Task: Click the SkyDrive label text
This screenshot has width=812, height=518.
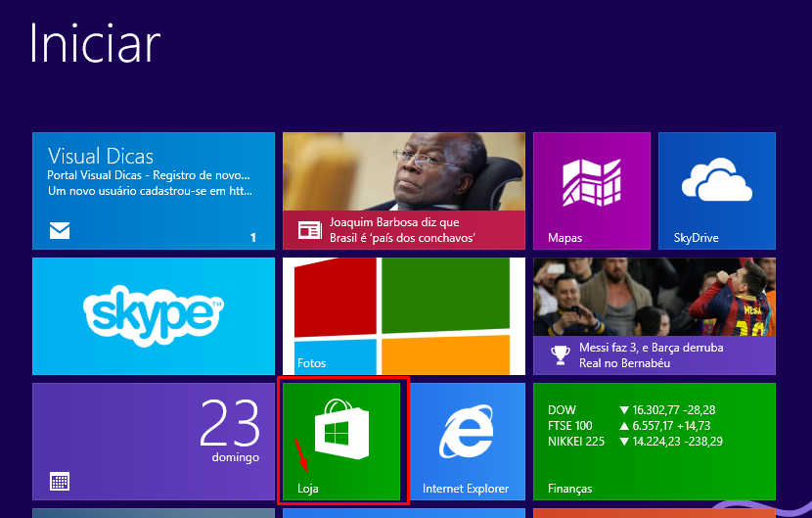Action: click(696, 238)
